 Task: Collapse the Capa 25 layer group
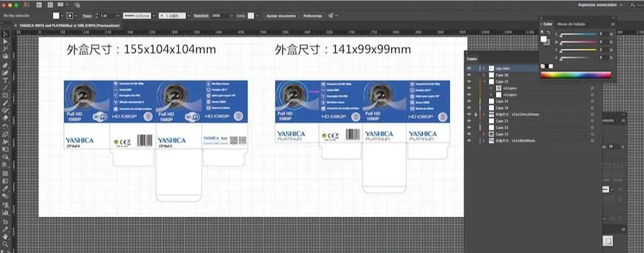click(x=484, y=82)
